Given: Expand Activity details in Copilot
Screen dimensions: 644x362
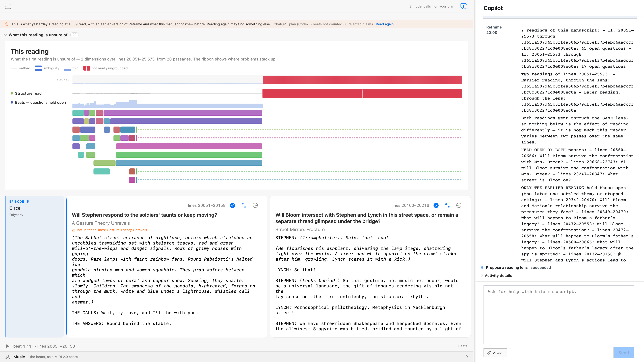Looking at the screenshot, I should tap(496, 276).
